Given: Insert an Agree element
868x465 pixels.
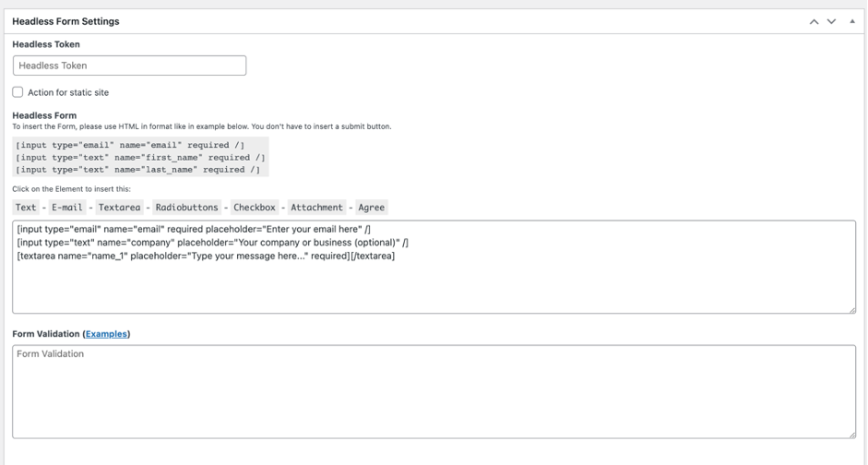Looking at the screenshot, I should click(x=372, y=207).
